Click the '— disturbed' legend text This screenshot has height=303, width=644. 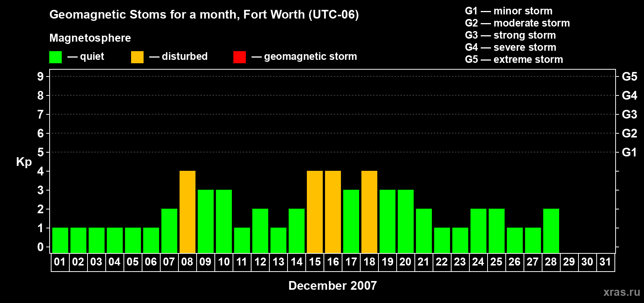[178, 56]
